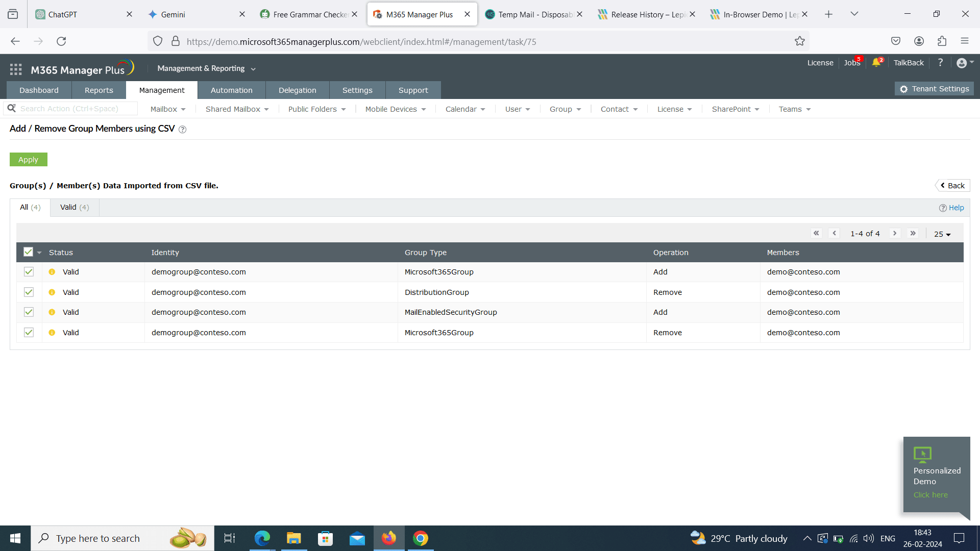The height and width of the screenshot is (551, 980).
Task: Select the Valid (4) tab
Action: pyautogui.click(x=75, y=207)
